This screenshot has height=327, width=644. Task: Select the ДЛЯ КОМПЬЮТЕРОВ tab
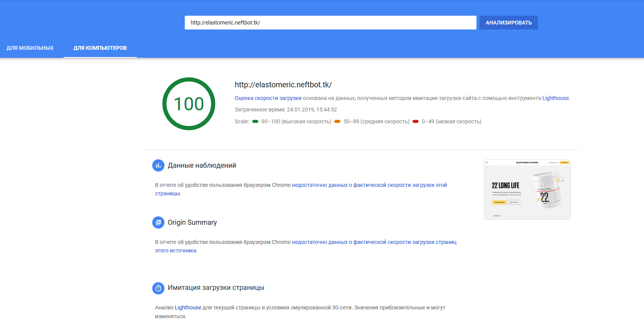100,48
